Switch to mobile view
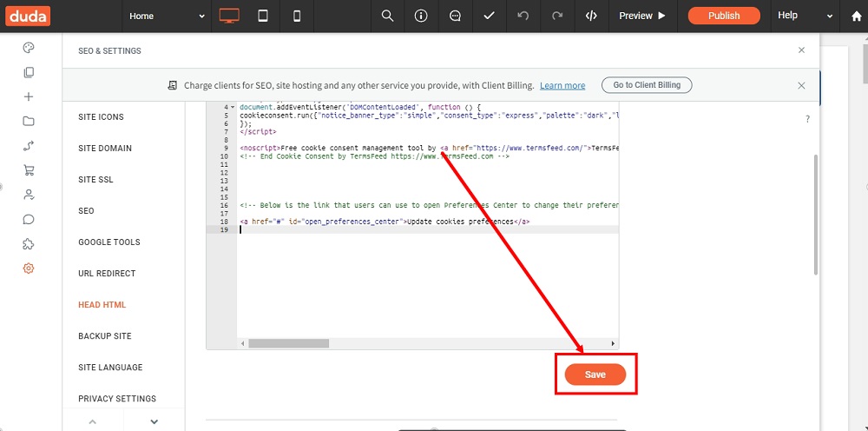The width and height of the screenshot is (868, 431). click(297, 16)
